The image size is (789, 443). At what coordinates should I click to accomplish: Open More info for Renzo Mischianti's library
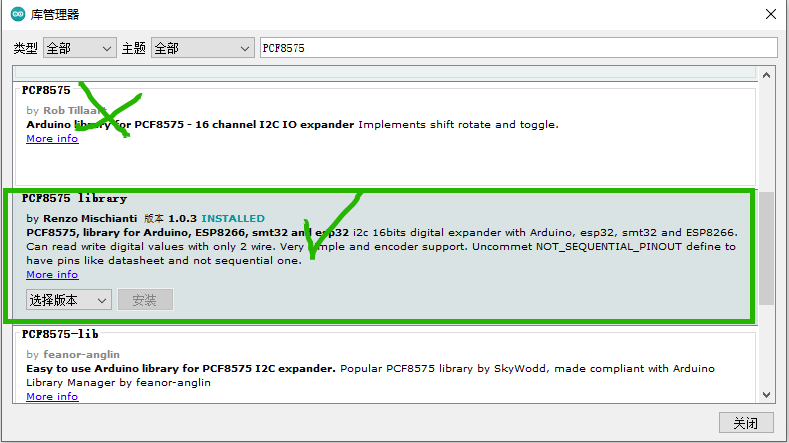click(52, 275)
